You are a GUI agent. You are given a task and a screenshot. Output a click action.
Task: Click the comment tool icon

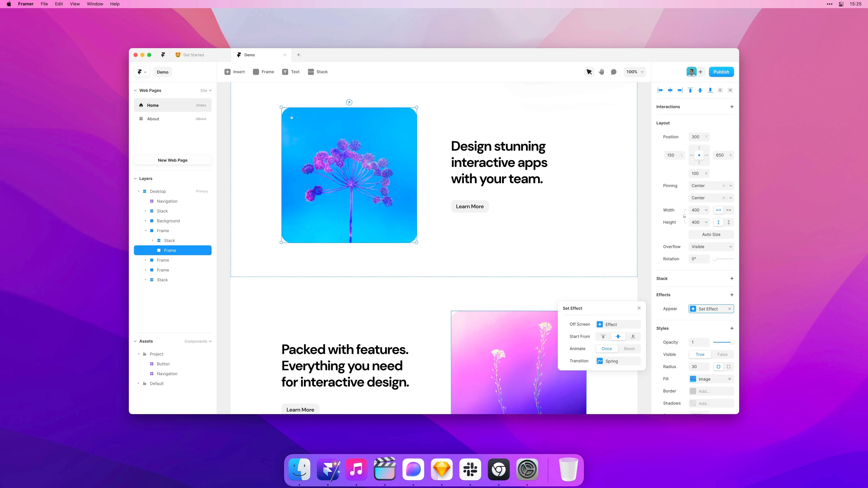coord(614,72)
